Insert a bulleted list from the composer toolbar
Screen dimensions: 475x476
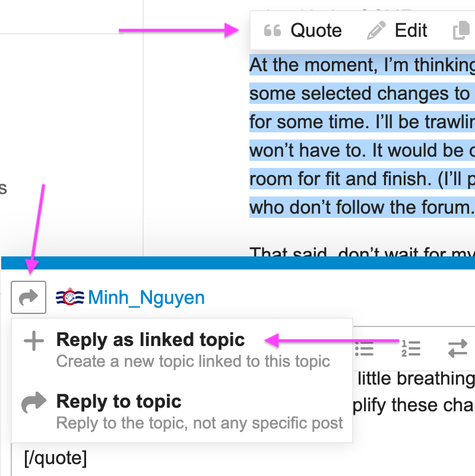pyautogui.click(x=364, y=348)
